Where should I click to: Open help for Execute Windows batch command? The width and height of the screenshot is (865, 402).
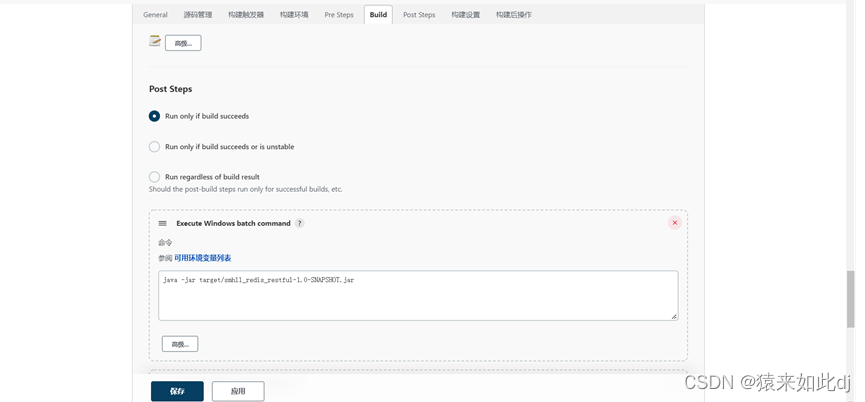coord(299,223)
